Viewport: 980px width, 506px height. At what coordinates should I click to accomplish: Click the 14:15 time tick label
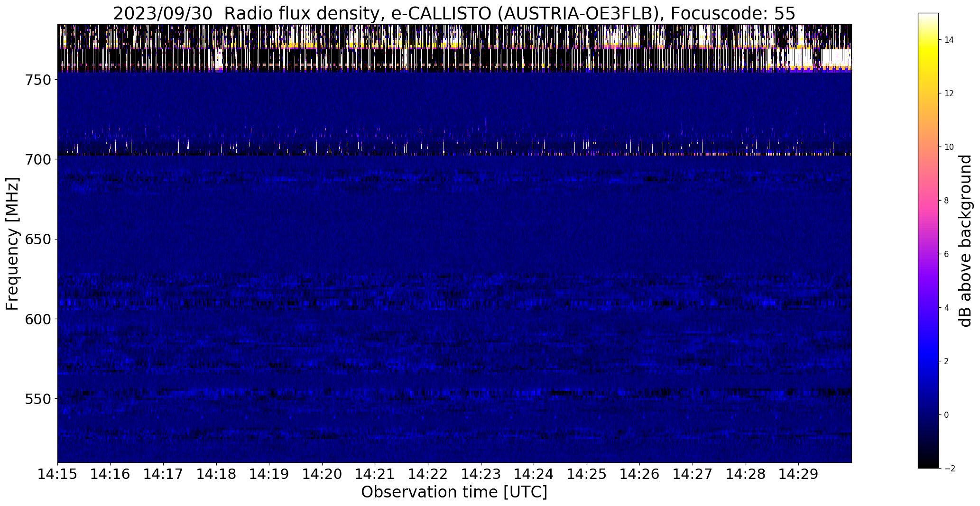coord(58,474)
